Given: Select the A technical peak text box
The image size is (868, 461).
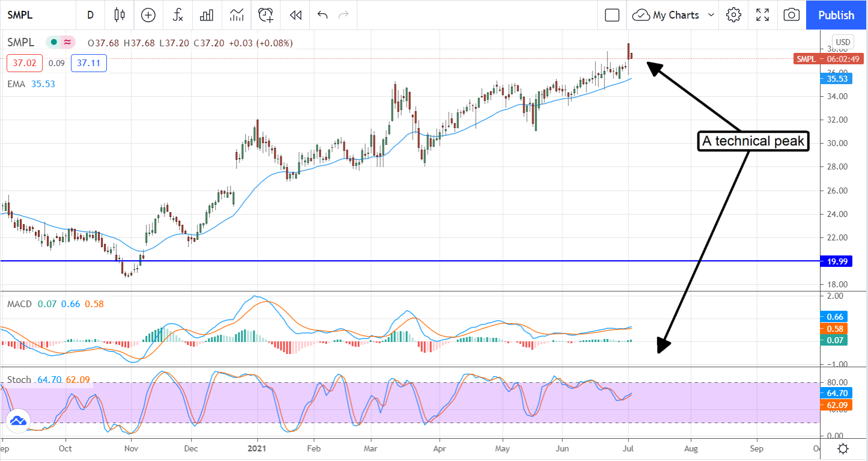Looking at the screenshot, I should (x=754, y=141).
